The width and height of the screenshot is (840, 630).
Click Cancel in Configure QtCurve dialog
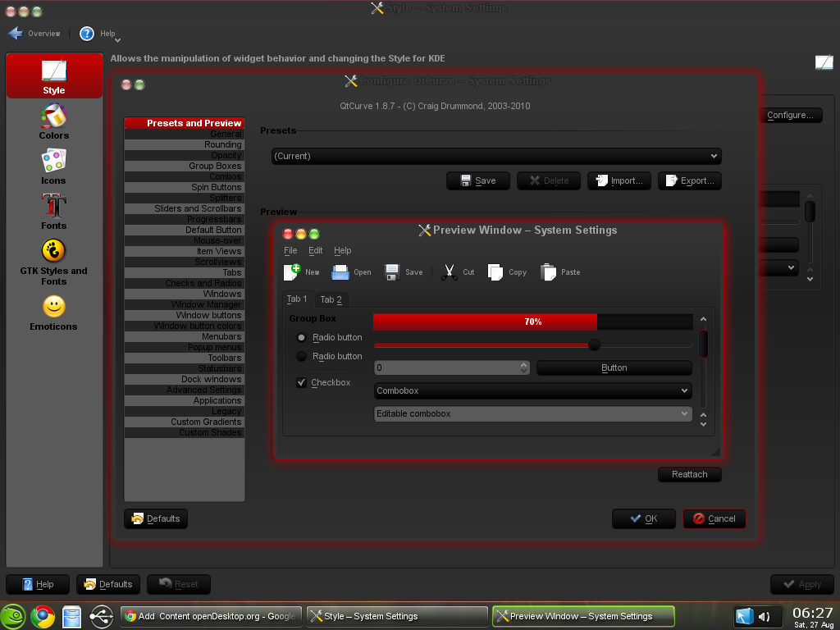714,518
